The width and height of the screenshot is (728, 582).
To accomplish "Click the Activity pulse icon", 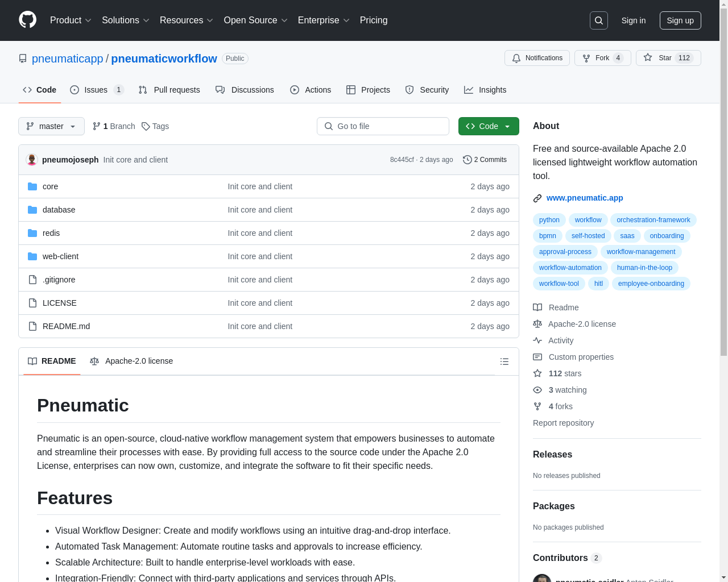I will pos(537,340).
